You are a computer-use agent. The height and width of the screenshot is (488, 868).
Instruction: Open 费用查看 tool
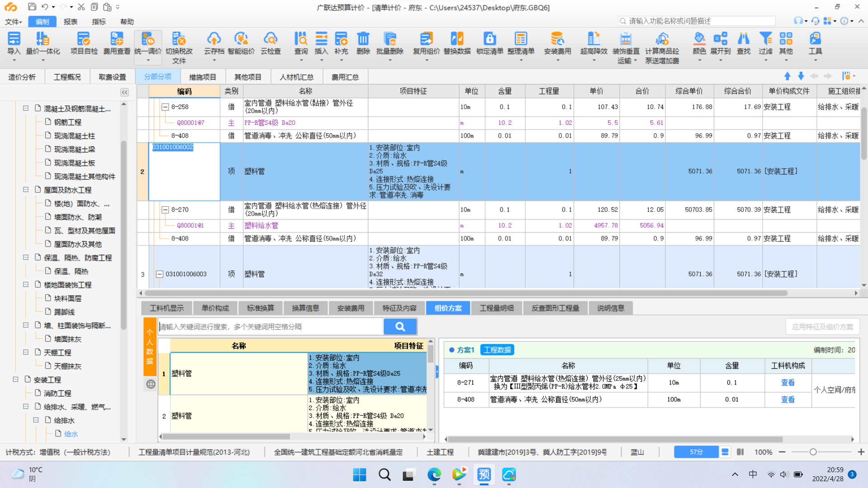coord(117,43)
